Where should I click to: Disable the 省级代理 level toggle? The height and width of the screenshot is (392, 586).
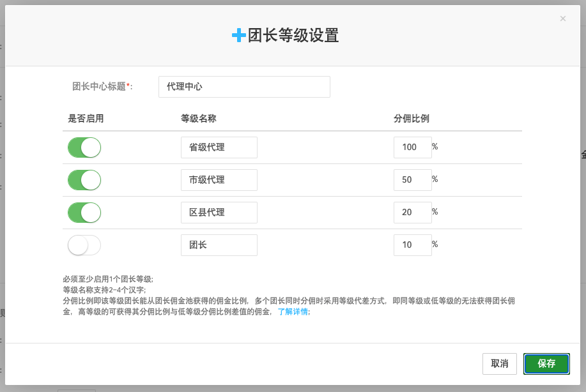click(84, 147)
